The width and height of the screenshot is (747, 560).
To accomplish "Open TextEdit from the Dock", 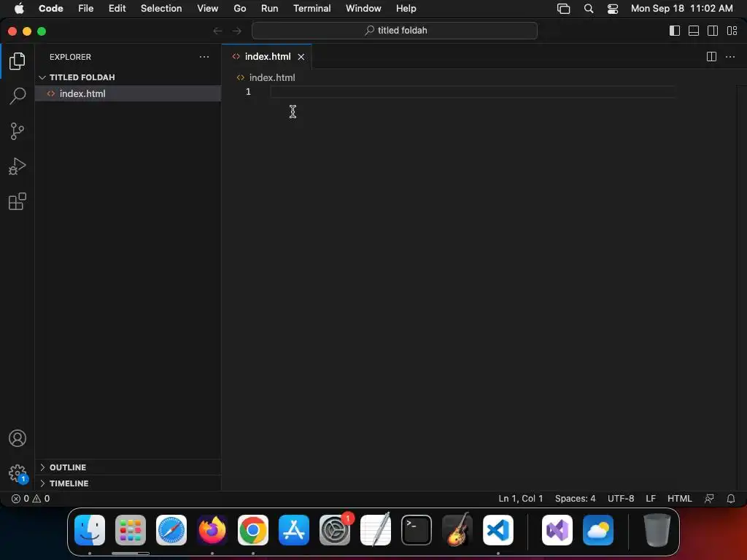I will coord(376,530).
